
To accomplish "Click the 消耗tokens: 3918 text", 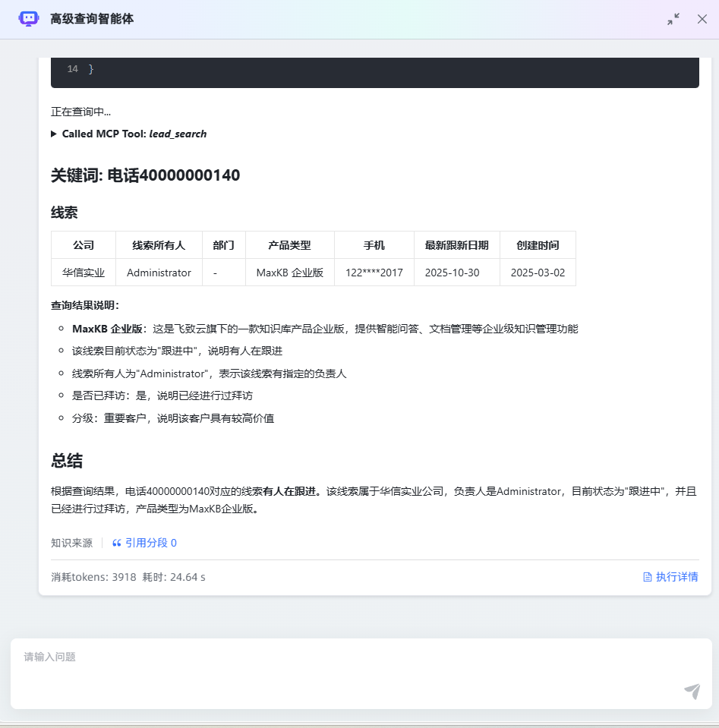I will [x=93, y=577].
